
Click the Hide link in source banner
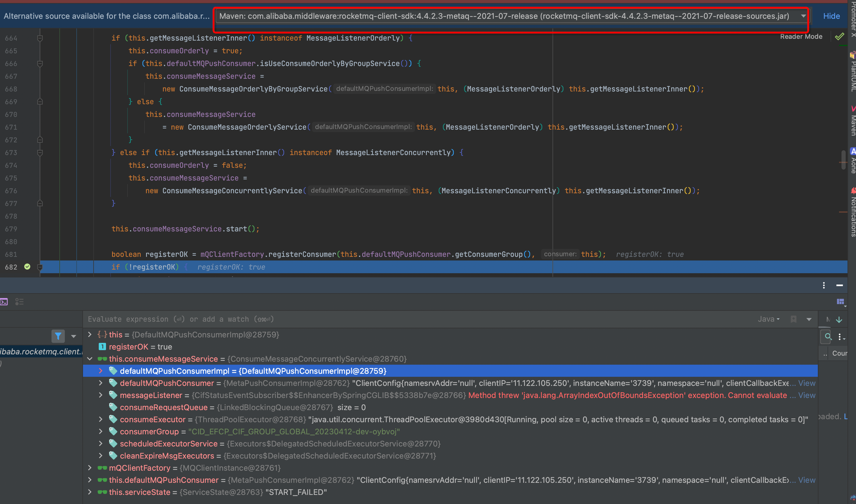[831, 16]
